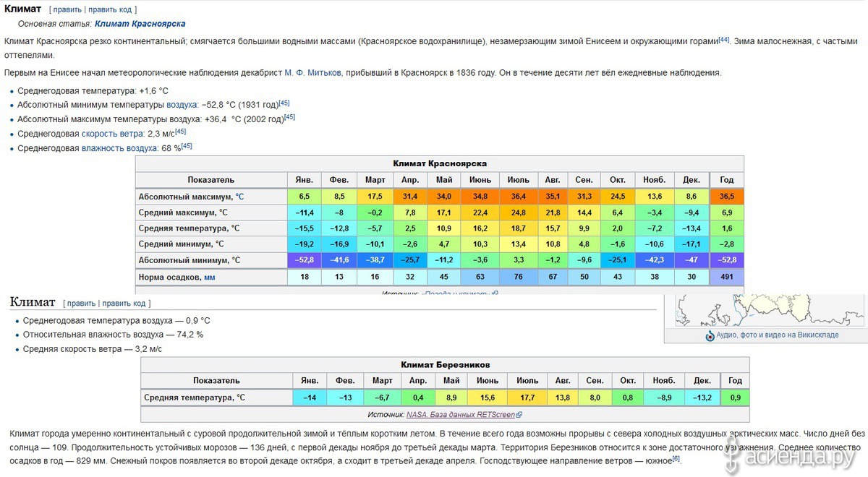
Task: Click 'мм' link in Норма осадков row
Action: [209, 277]
